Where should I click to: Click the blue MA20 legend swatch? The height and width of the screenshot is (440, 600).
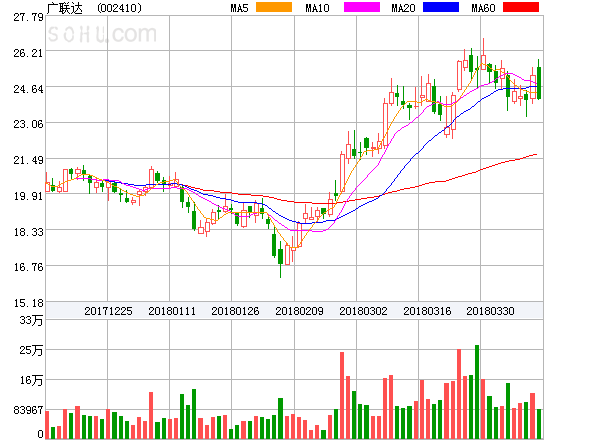click(441, 7)
